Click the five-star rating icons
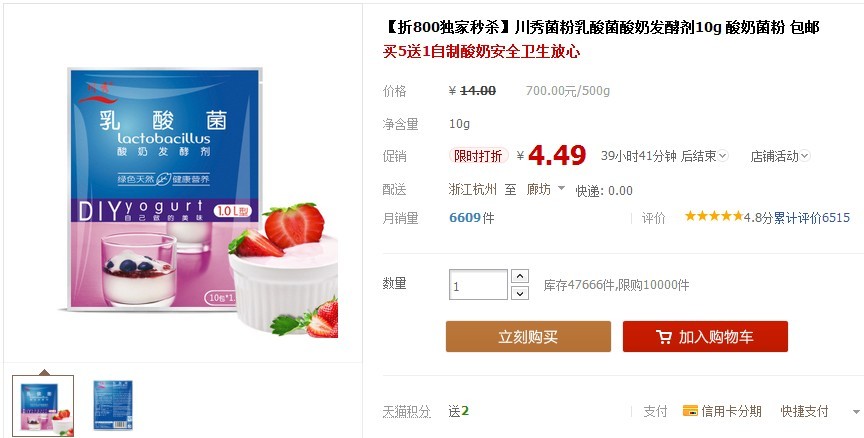Screen dimensions: 864x438 tap(714, 216)
